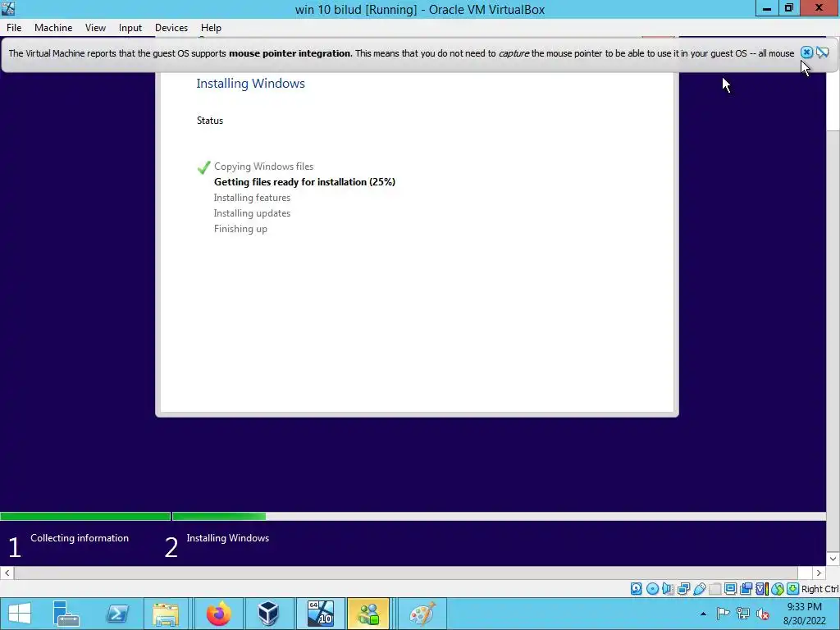Open the Help menu

(211, 28)
